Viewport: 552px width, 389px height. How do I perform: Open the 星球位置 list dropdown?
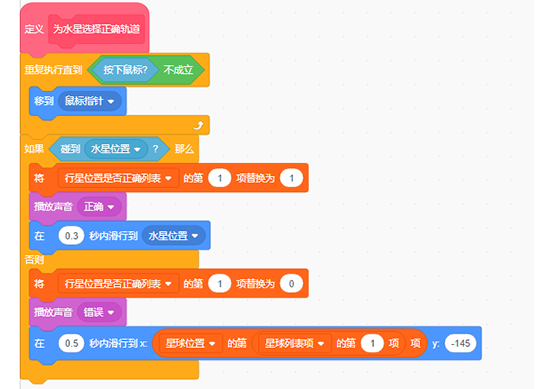coord(190,343)
